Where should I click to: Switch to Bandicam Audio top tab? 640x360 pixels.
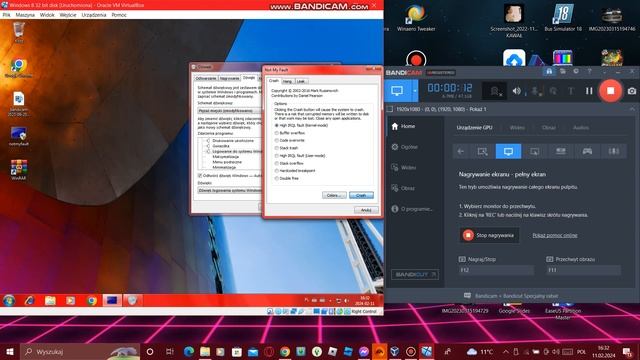[580, 128]
